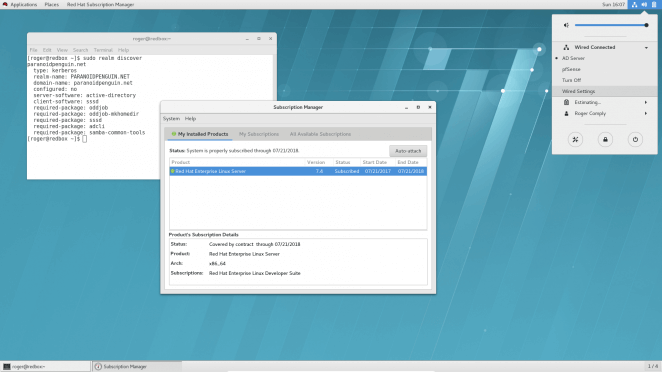Click the 07/21/2018 end date cell
Screen dimensions: 662x372
(x=411, y=171)
